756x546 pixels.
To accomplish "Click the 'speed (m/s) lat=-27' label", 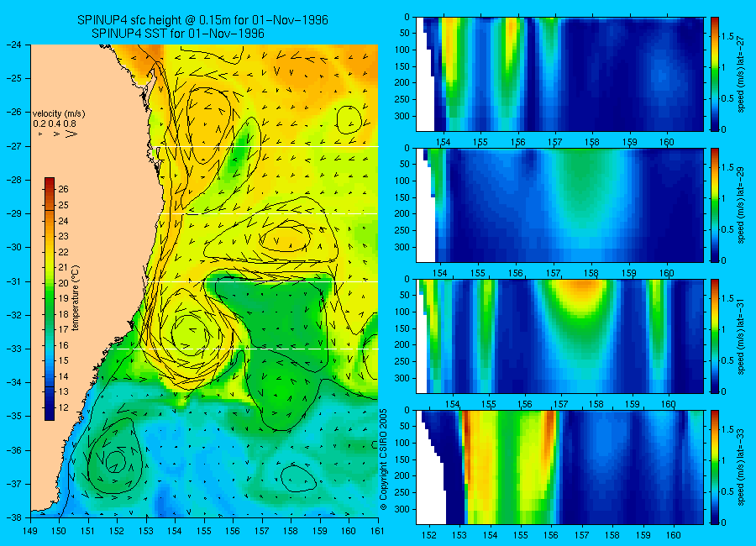I will coord(742,75).
